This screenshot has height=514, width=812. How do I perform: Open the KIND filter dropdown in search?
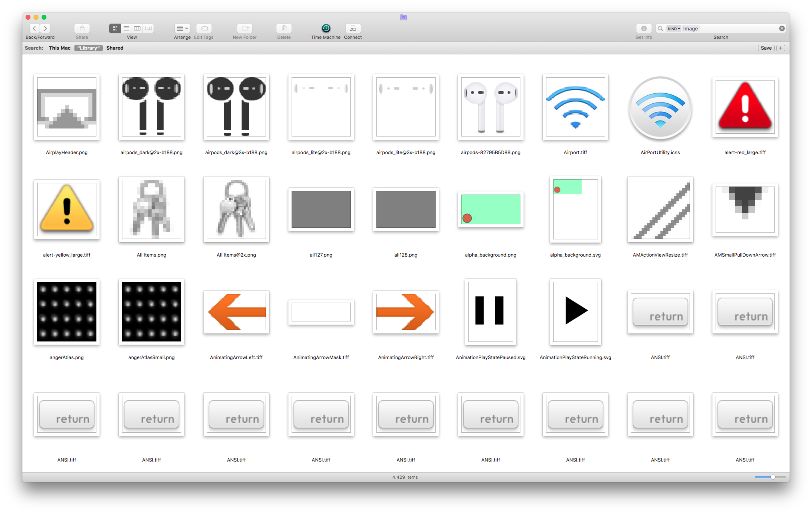point(674,28)
